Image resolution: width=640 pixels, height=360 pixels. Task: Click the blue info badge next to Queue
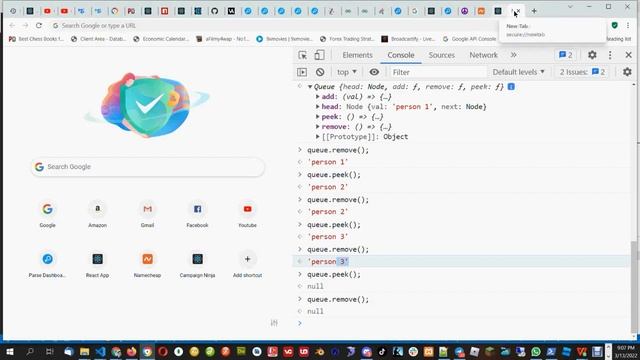click(511, 87)
